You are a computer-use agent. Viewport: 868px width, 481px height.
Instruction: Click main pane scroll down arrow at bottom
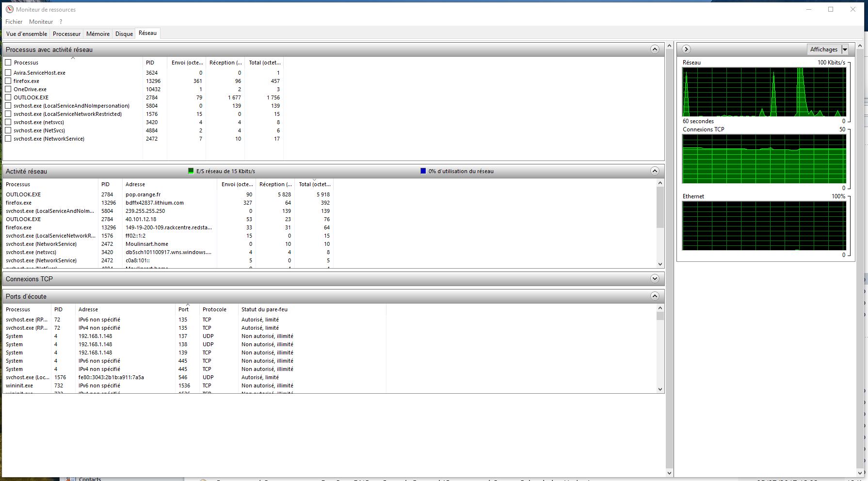pos(669,473)
